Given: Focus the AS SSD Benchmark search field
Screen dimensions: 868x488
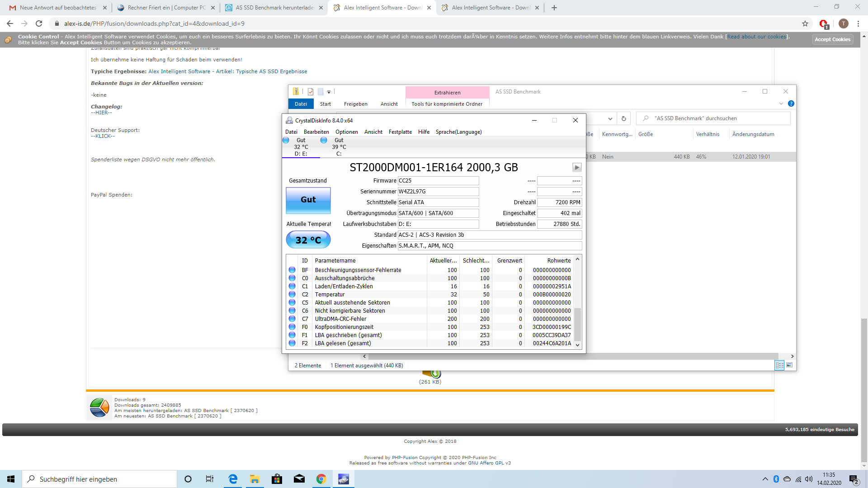Looking at the screenshot, I should [x=713, y=118].
